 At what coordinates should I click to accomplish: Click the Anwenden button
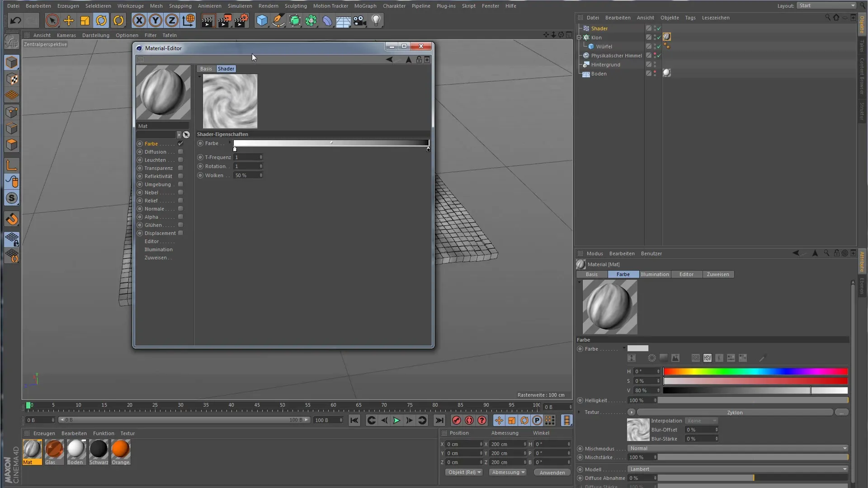(552, 473)
